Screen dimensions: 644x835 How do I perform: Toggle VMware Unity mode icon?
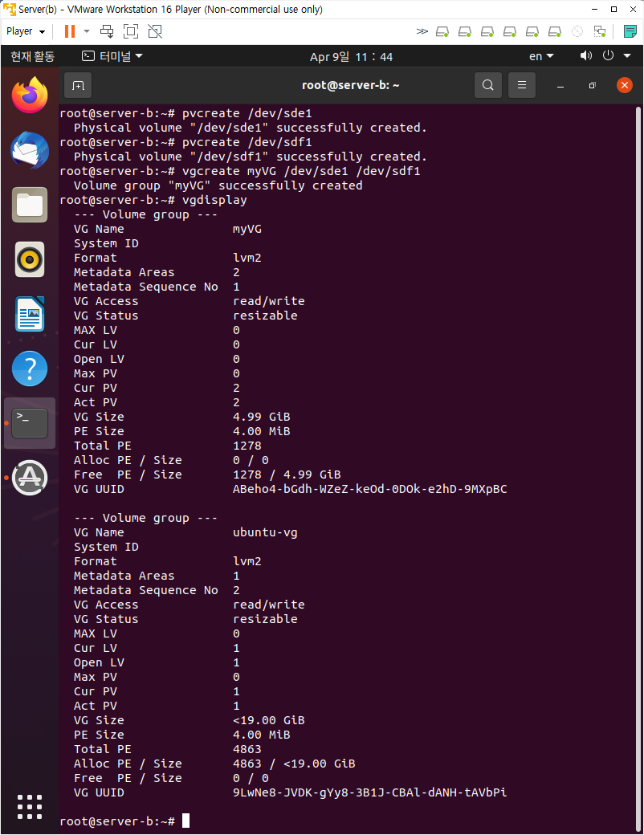point(155,31)
